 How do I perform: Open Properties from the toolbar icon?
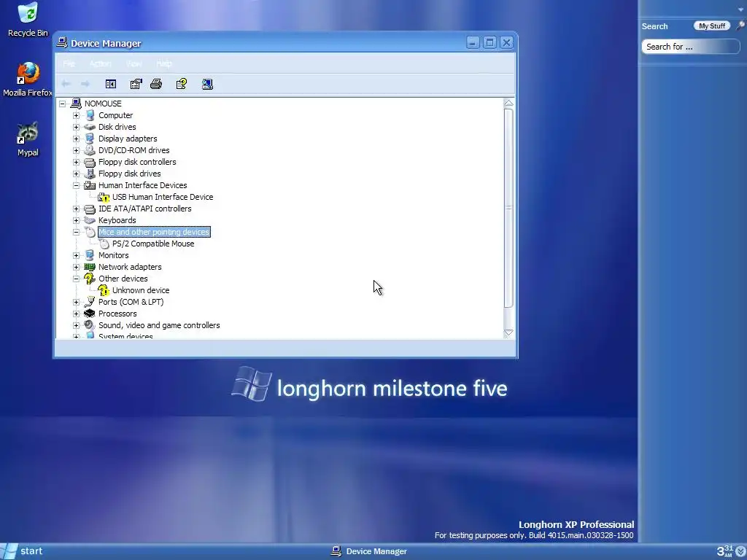click(136, 85)
